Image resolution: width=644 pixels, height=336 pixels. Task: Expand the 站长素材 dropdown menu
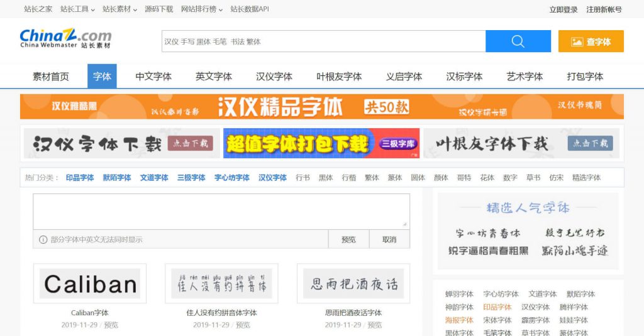[x=120, y=9]
